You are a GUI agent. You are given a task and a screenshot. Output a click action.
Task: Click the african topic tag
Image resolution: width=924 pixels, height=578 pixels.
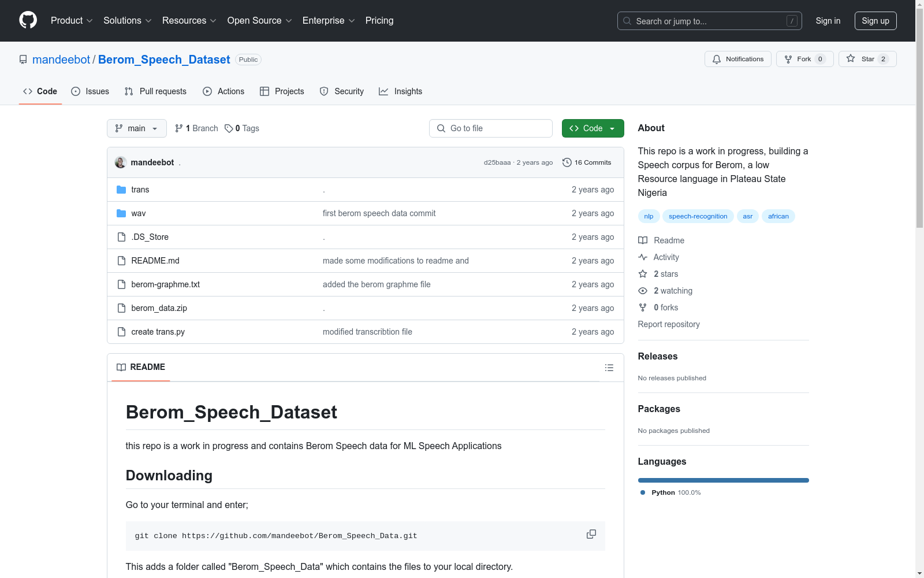(778, 216)
